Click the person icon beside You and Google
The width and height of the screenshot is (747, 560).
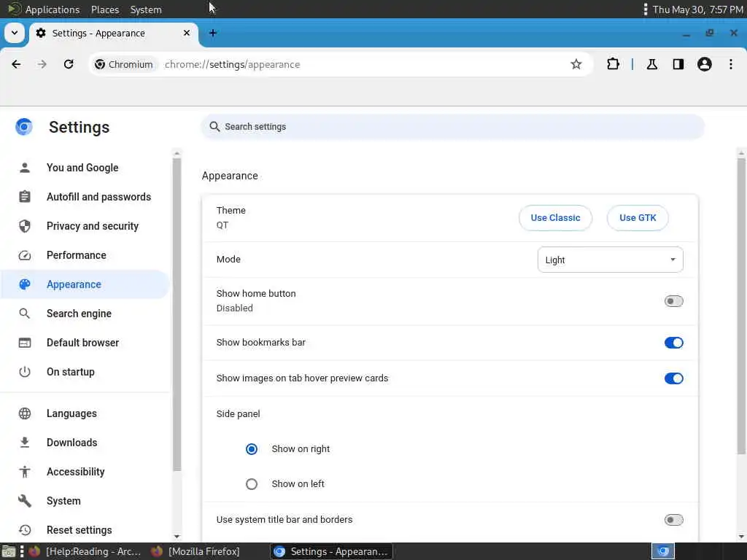click(25, 168)
